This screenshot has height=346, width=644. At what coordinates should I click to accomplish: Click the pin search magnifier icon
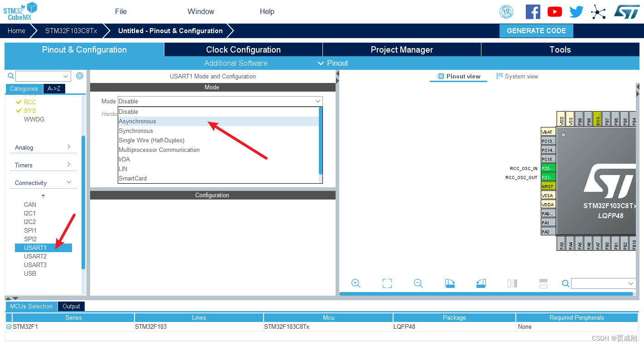565,283
